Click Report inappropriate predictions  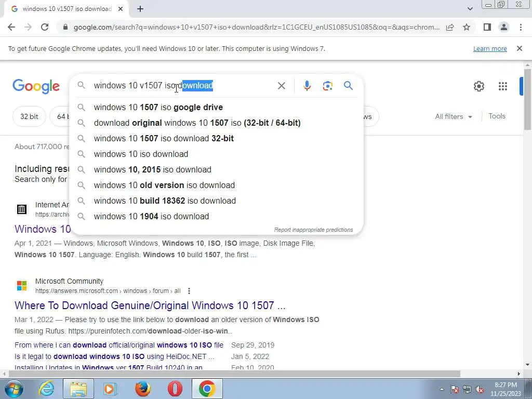click(x=313, y=230)
